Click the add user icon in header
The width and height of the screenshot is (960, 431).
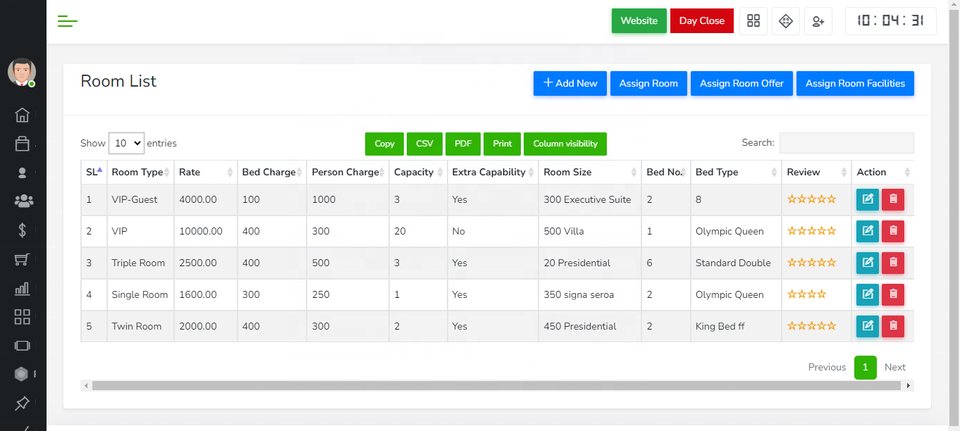point(818,21)
